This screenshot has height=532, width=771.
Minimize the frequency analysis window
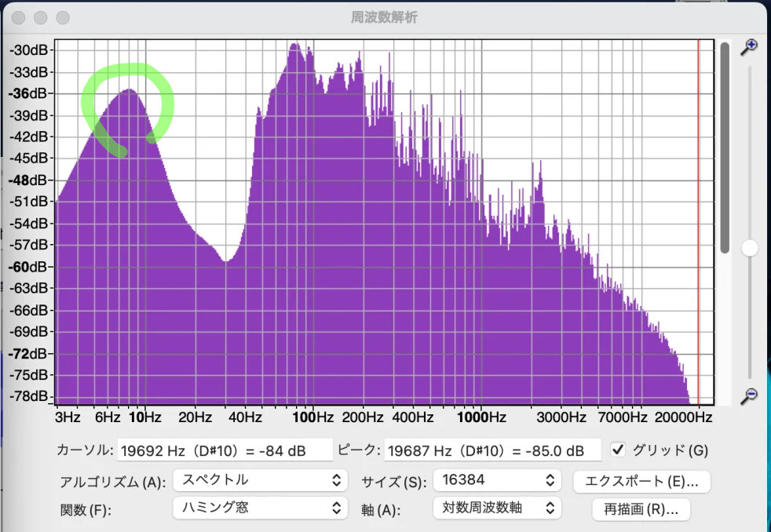point(42,17)
